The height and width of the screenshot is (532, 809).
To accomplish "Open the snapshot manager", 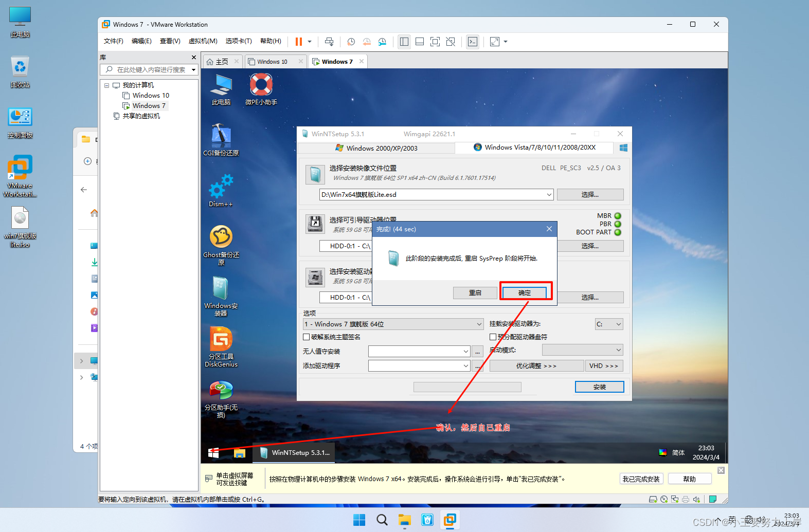I will coord(382,42).
